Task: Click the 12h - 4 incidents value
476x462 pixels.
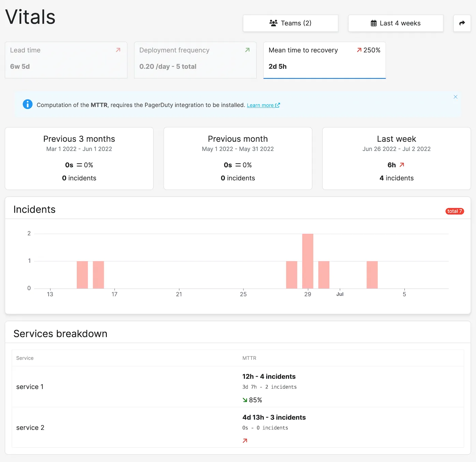Action: (269, 376)
